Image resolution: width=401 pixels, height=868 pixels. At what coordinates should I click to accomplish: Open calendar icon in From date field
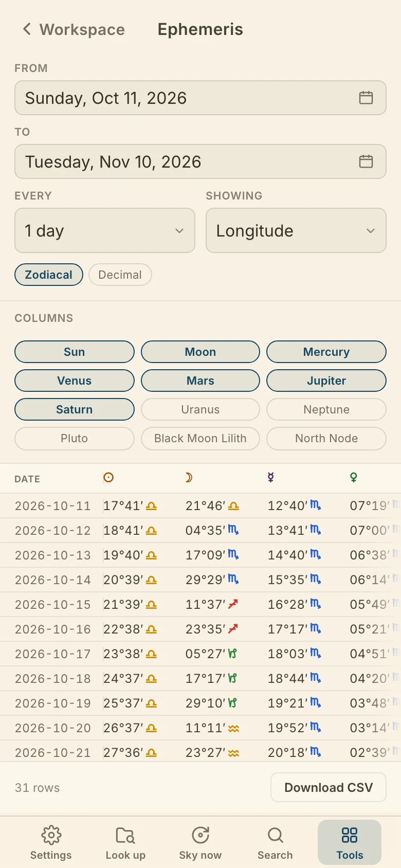pos(366,98)
